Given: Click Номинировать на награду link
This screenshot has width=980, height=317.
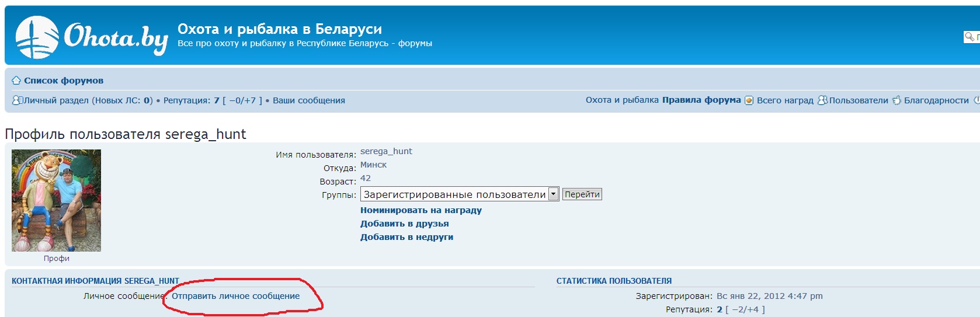Looking at the screenshot, I should (x=421, y=210).
